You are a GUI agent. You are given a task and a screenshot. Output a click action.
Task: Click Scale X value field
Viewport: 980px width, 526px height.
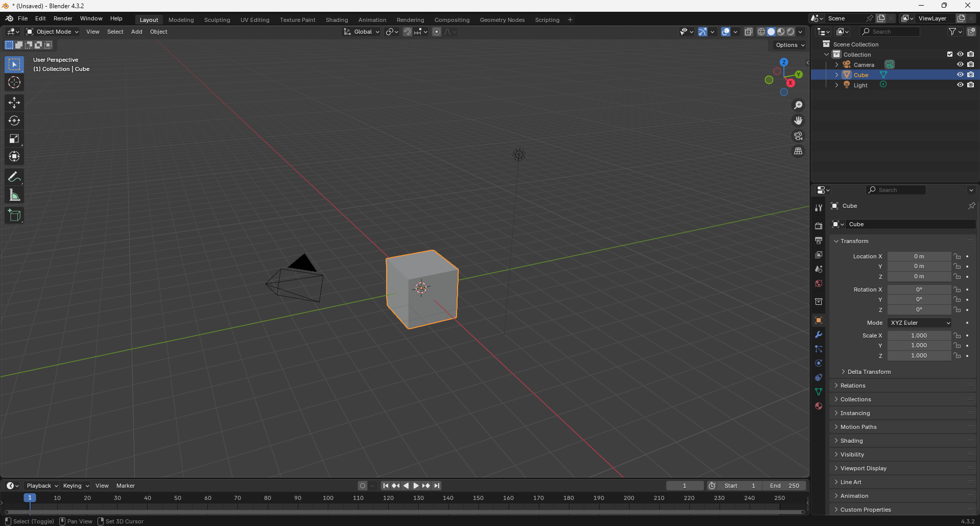(919, 336)
